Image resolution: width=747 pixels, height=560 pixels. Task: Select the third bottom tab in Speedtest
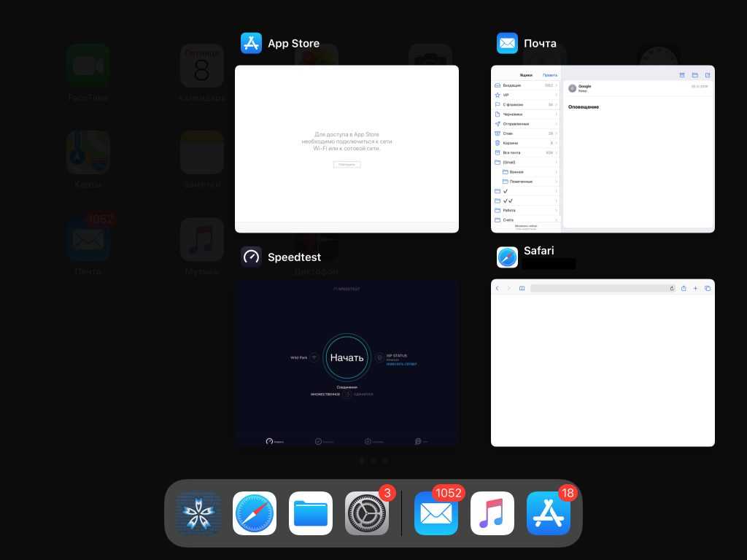373,441
